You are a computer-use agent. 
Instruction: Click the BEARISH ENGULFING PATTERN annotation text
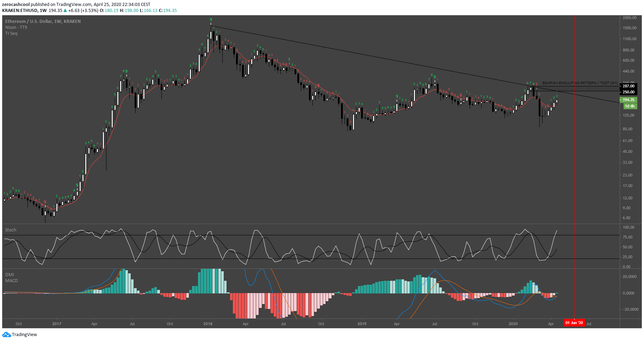click(580, 83)
